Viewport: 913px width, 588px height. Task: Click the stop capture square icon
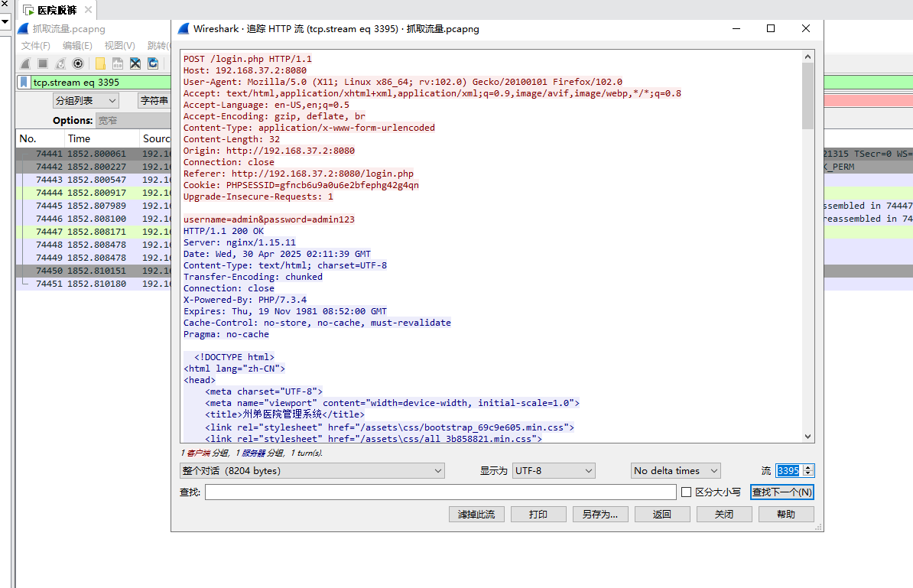tap(43, 63)
